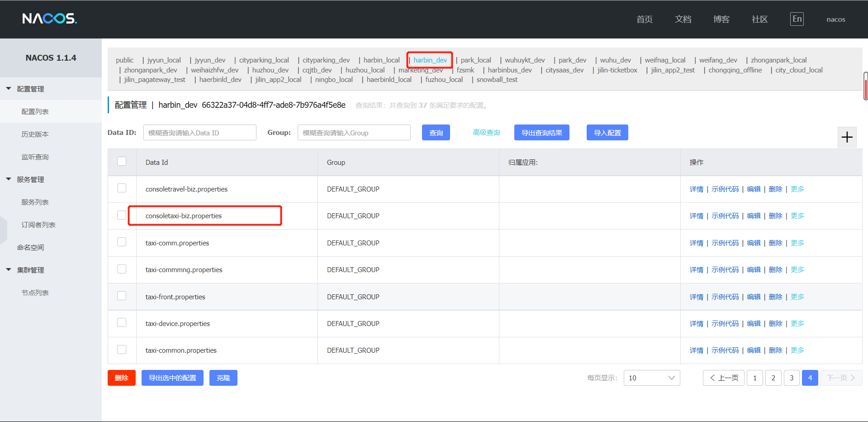Collapse the 服务管理 sidebar section

[x=9, y=179]
